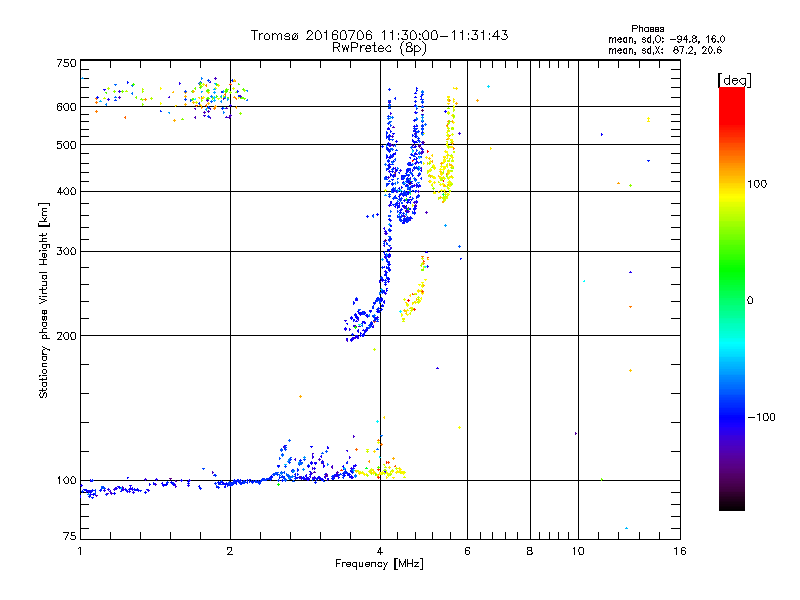
Task: Click the plot title 'Tromsø 20160706 11:30:00-11:31:43'
Action: click(379, 35)
